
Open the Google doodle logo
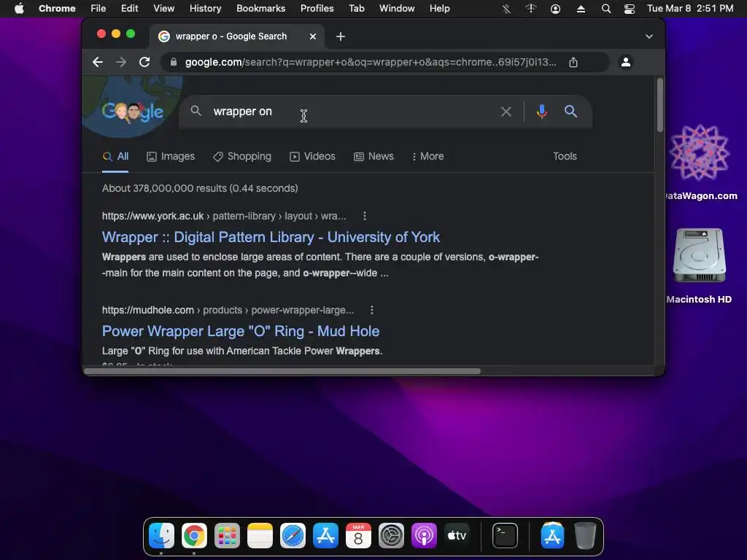pyautogui.click(x=133, y=112)
